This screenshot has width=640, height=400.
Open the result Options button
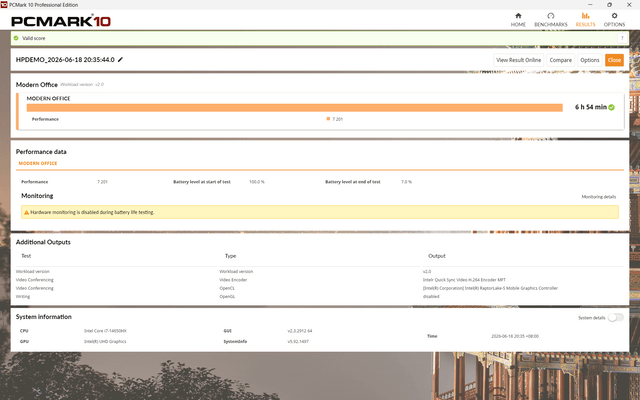pos(590,60)
